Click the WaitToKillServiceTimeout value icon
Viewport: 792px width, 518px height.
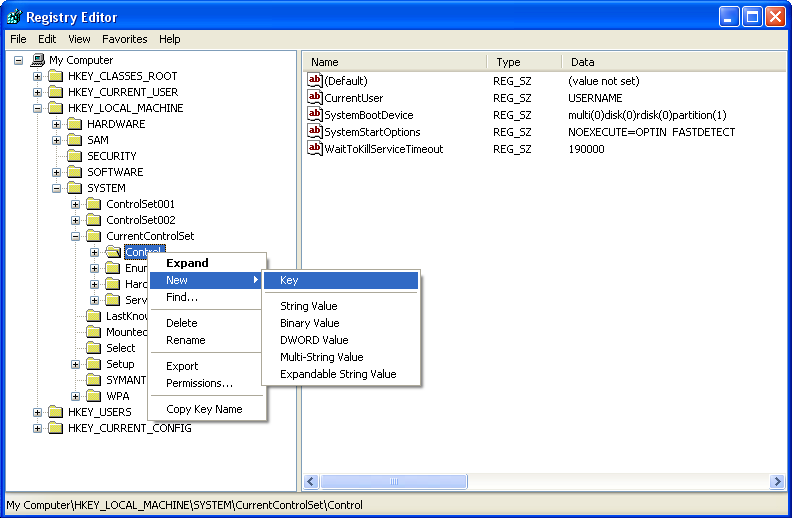point(315,149)
